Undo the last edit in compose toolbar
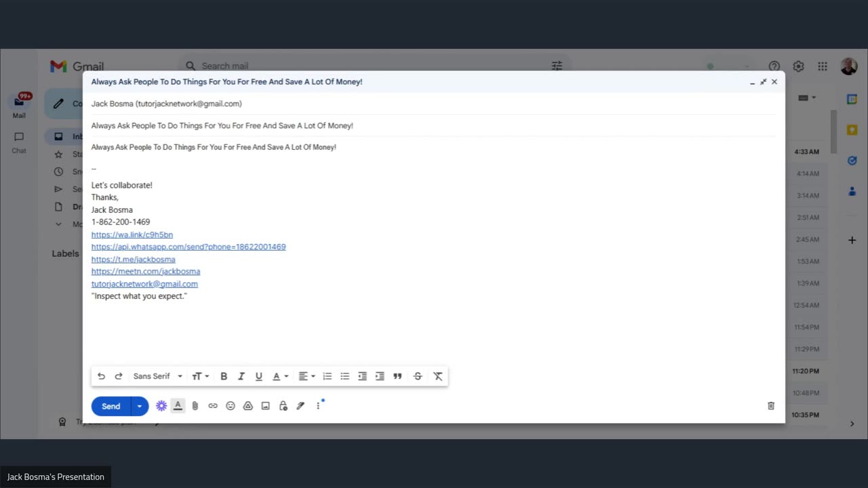Viewport: 868px width, 488px height. [101, 376]
